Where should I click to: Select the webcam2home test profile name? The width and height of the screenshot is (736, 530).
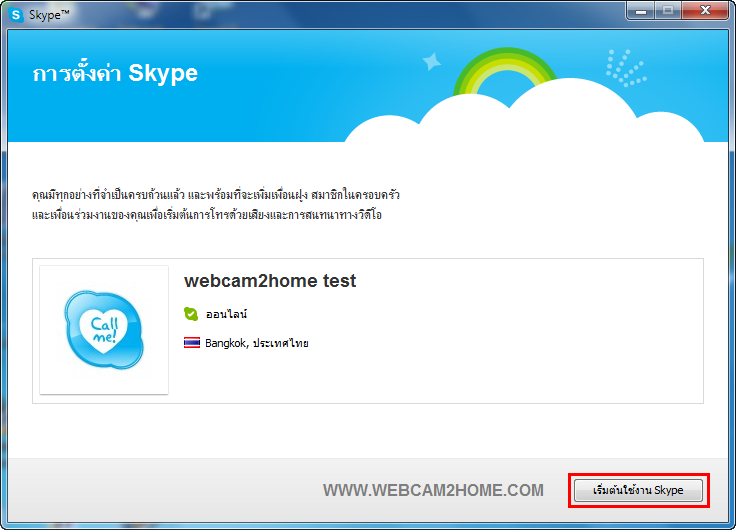click(x=270, y=281)
